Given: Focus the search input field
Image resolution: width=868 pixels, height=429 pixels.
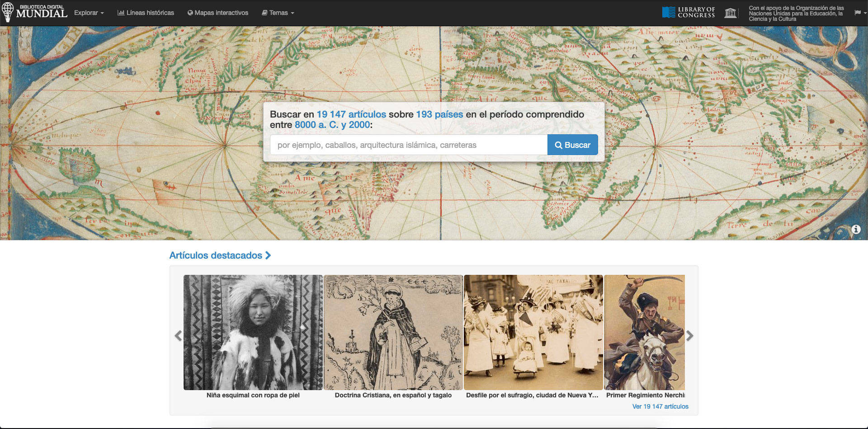Looking at the screenshot, I should click(409, 145).
